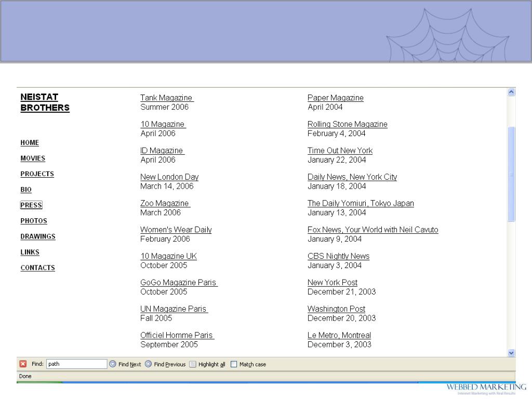
Task: Open the Le Metro, Montreal link
Action: 339,335
